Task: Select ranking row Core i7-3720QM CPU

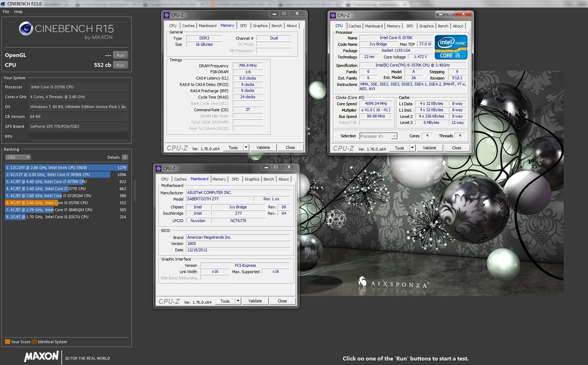Action: click(x=66, y=196)
